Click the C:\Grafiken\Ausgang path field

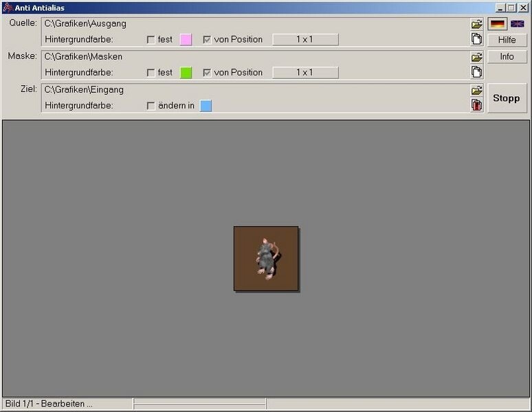tap(256, 24)
